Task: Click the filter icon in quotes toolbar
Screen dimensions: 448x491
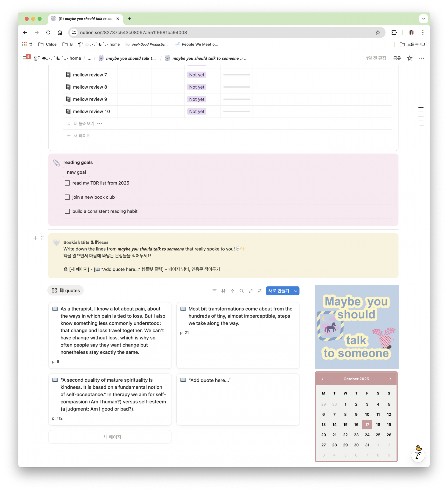Action: (x=214, y=291)
